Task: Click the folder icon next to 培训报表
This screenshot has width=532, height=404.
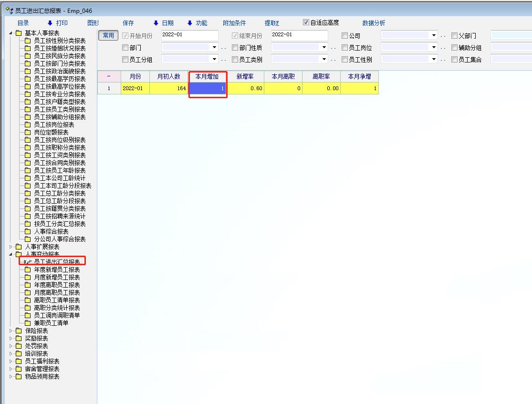Action: 19,353
